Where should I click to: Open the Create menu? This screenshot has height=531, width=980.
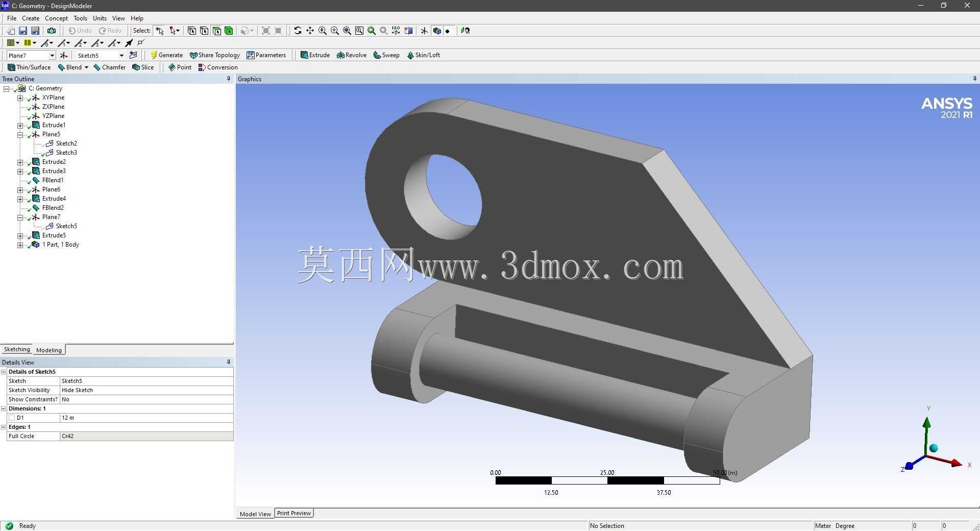(x=31, y=18)
